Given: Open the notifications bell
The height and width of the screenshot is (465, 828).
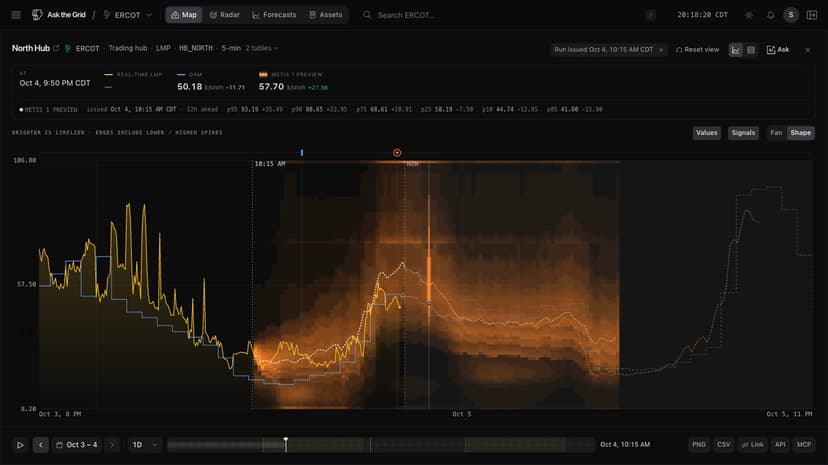Looking at the screenshot, I should (x=770, y=15).
